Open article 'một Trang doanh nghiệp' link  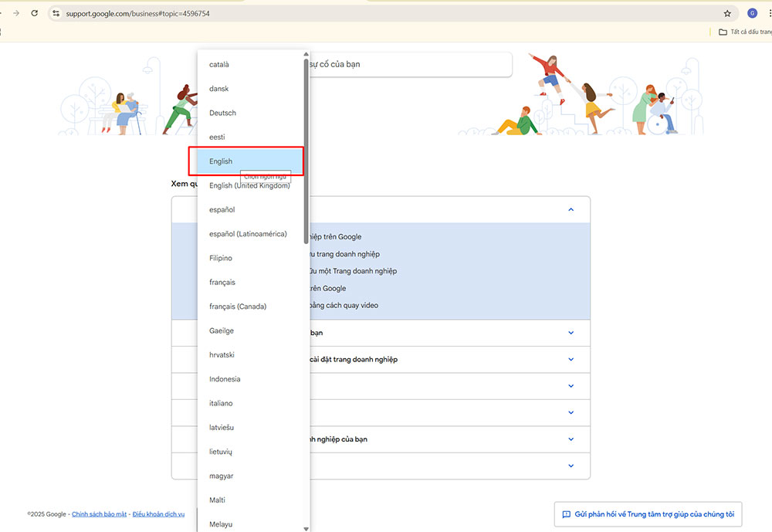point(353,271)
